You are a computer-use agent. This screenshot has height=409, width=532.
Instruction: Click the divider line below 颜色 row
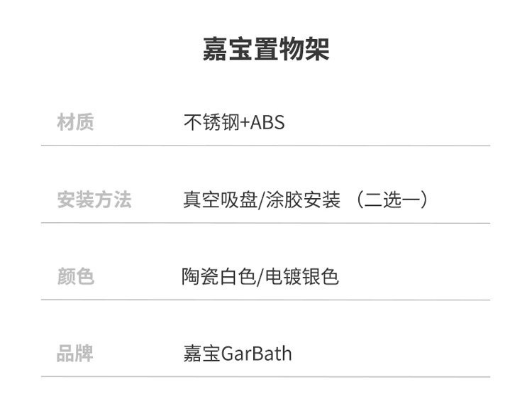pos(265,300)
